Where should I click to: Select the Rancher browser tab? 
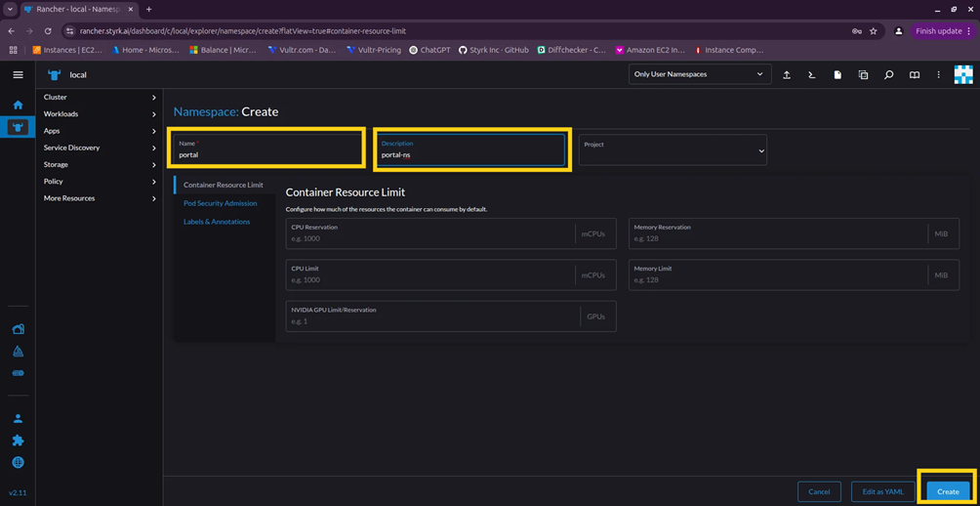[x=79, y=10]
